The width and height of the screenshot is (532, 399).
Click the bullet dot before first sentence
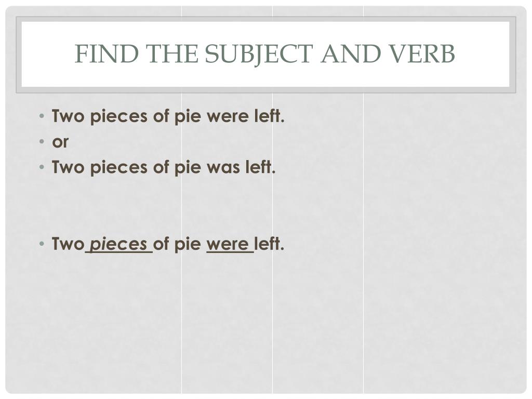click(x=42, y=116)
